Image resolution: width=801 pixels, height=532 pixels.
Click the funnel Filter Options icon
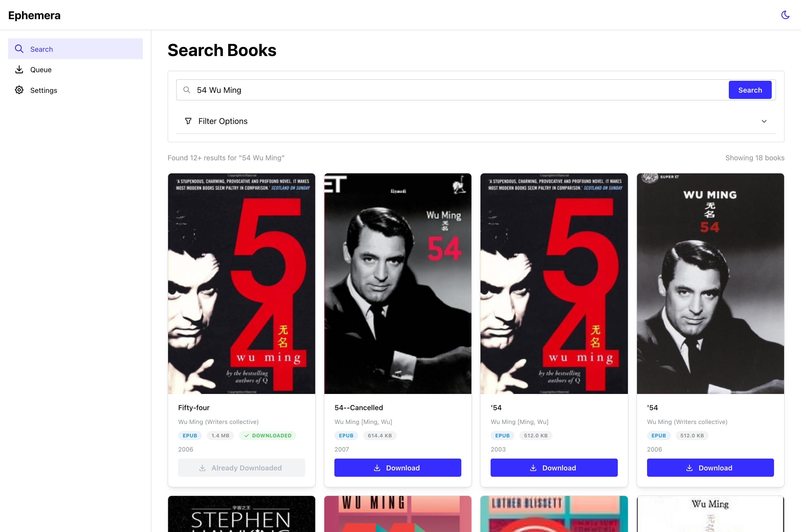tap(188, 121)
